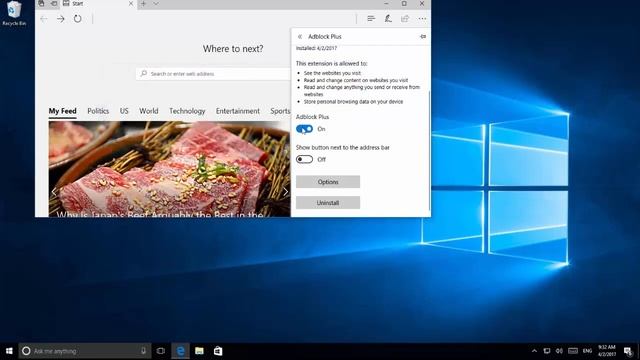Viewport: 640px width, 360px height.
Task: Open the tabs you've set aside icon
Action: [x=41, y=4]
